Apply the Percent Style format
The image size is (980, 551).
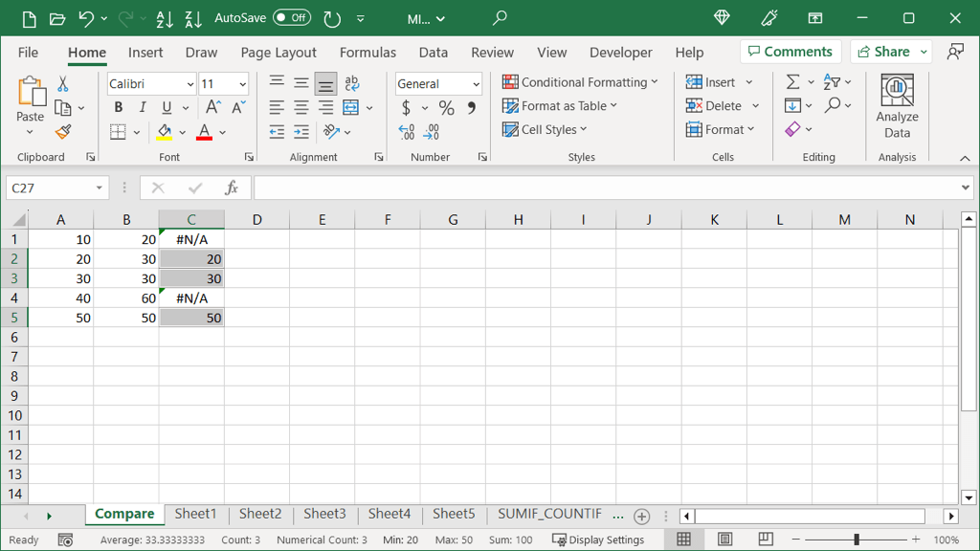446,108
